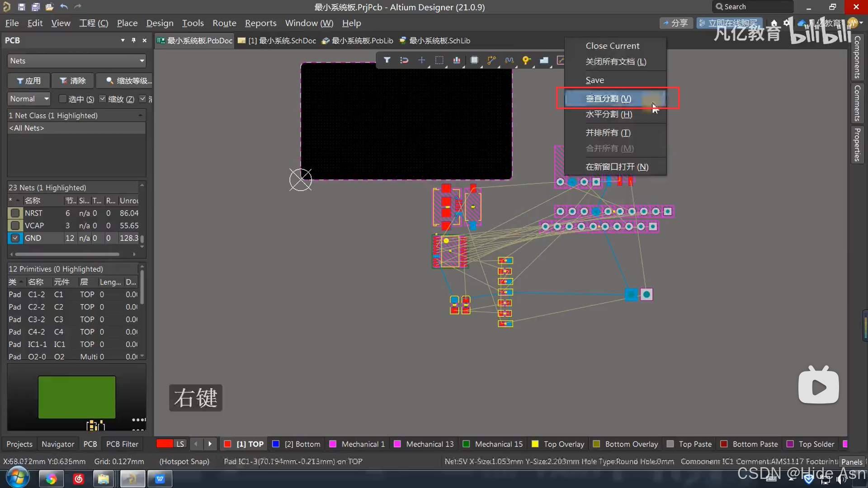Click the green board thumbnail preview
Viewport: 868px width, 488px height.
point(77,397)
